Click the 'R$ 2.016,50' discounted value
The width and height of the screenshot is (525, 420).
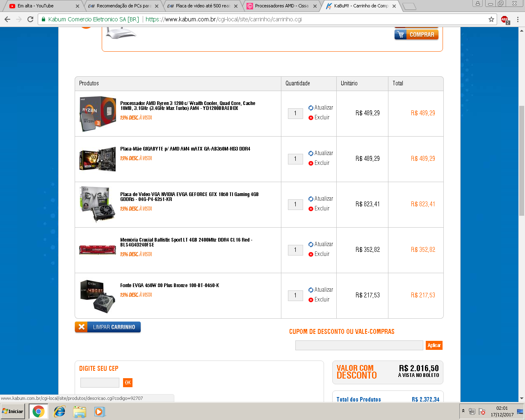click(x=419, y=368)
